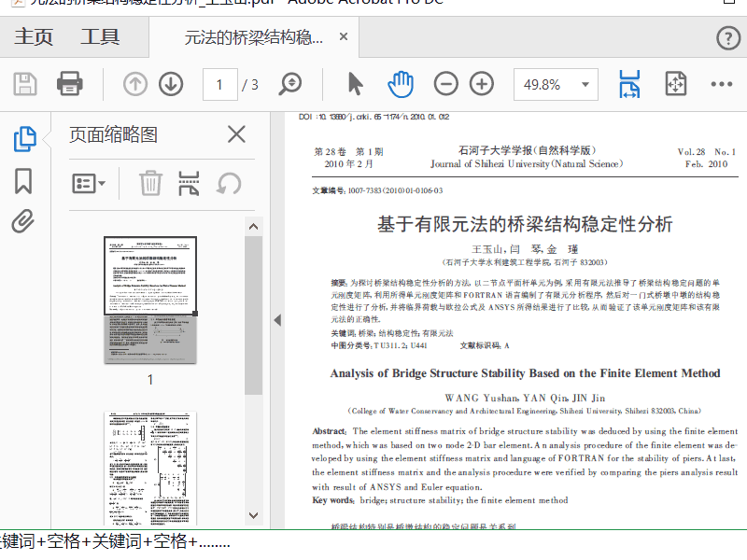Image resolution: width=747 pixels, height=560 pixels.
Task: Open thumbnail options dropdown menu
Action: tap(89, 183)
